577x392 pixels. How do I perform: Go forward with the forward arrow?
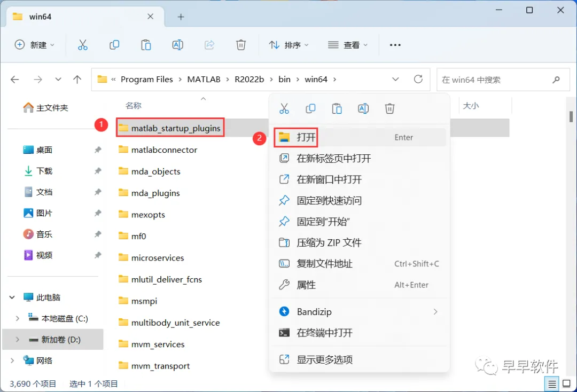pyautogui.click(x=38, y=80)
